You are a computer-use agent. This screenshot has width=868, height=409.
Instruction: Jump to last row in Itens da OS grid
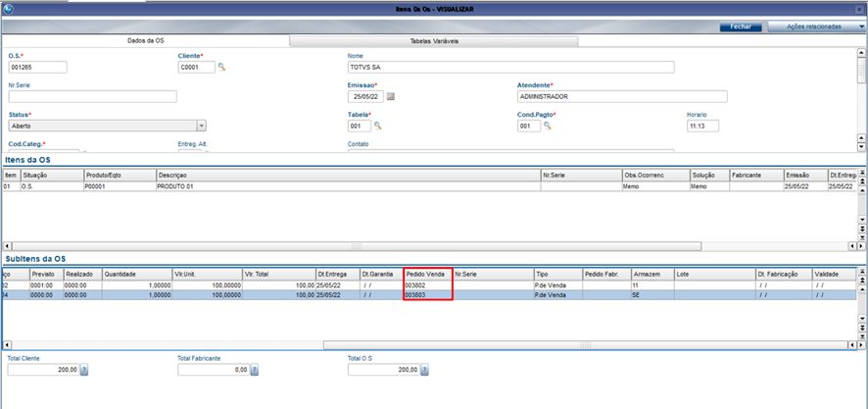[861, 237]
